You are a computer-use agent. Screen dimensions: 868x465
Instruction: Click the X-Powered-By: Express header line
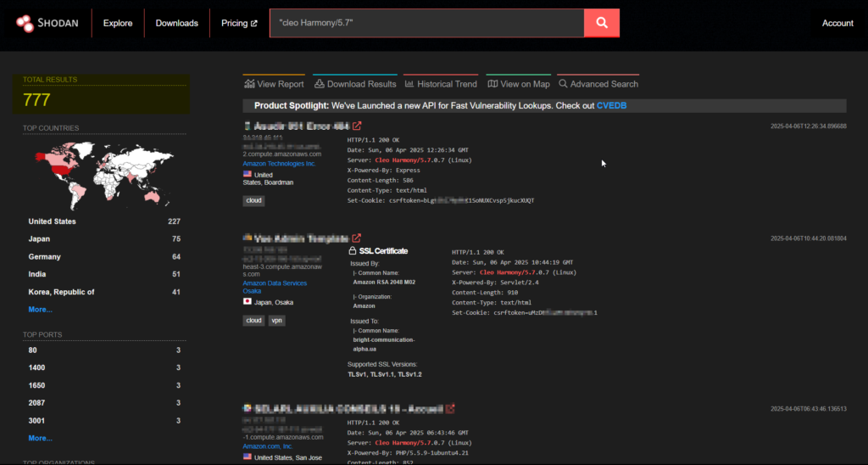[384, 171]
